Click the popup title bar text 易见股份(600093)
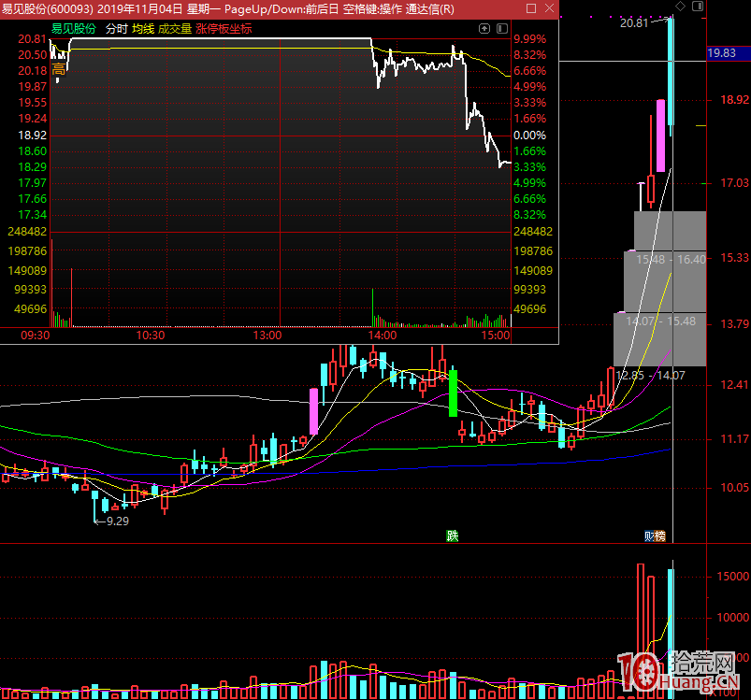The height and width of the screenshot is (700, 751). tap(47, 9)
